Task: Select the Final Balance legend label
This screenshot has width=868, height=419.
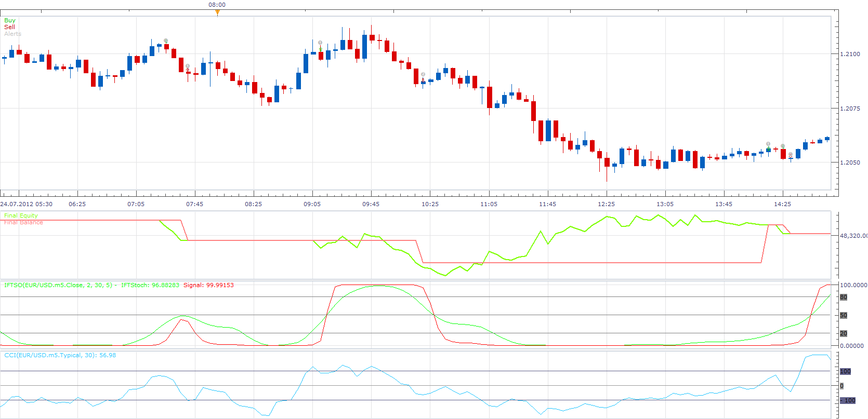Action: [23, 222]
